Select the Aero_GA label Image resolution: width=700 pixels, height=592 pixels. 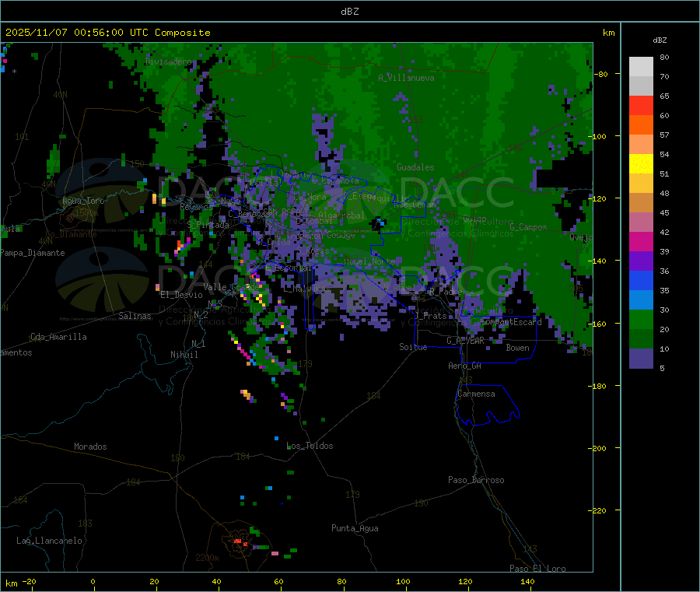[x=464, y=366]
